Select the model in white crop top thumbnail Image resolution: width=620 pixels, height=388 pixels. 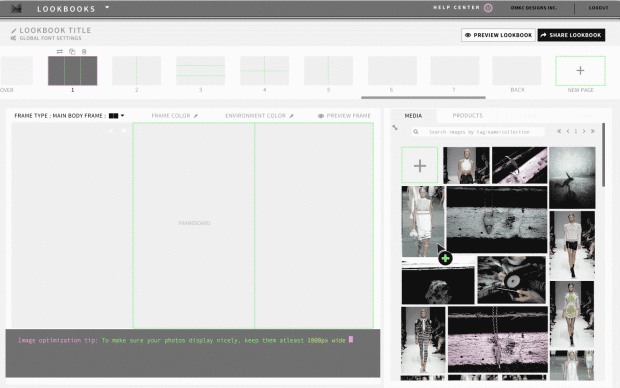pos(466,165)
